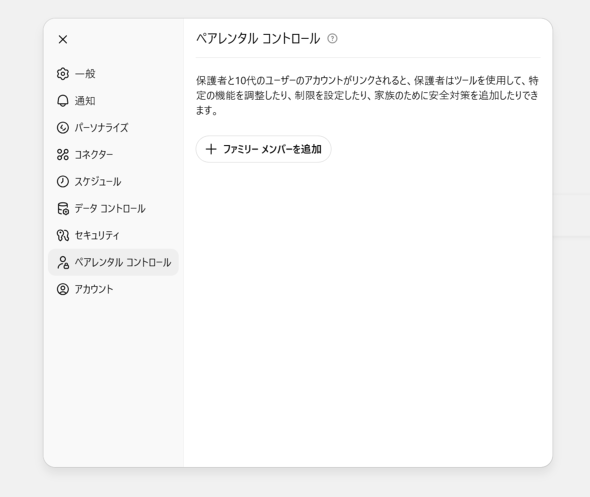Click the clock icon next to スケジュール

coord(63,182)
